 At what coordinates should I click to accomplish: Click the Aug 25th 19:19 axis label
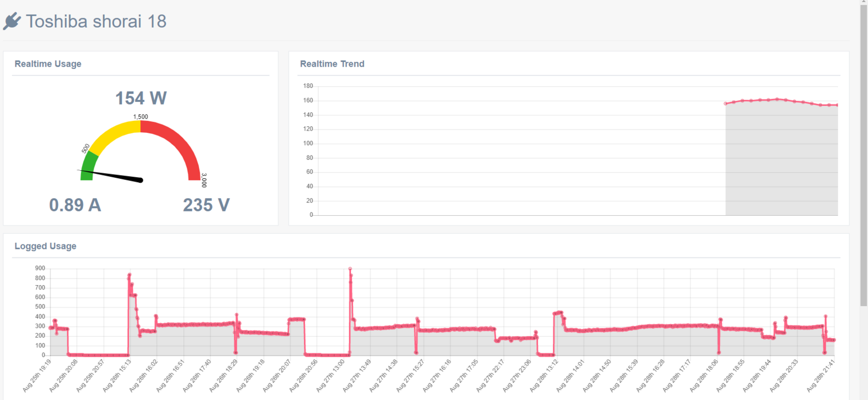click(x=37, y=375)
